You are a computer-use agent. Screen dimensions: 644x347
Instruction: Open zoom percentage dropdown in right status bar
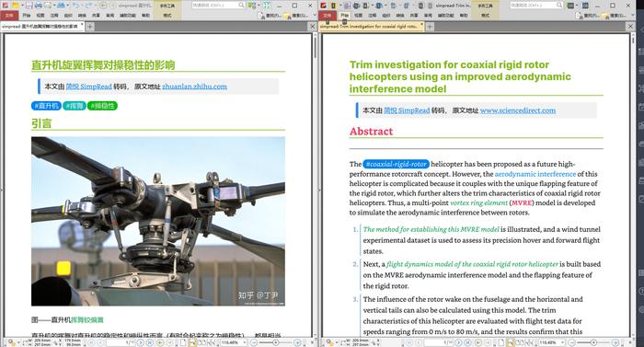[552, 342]
